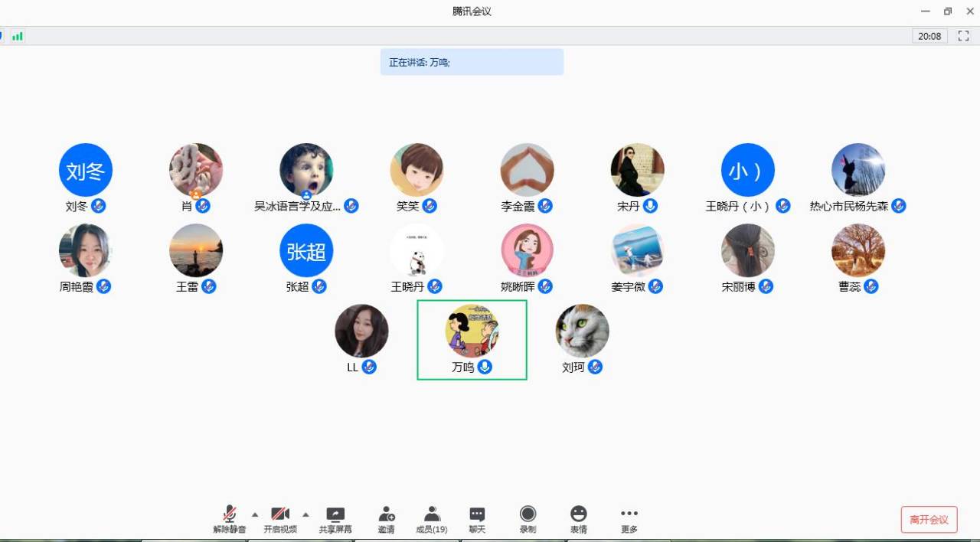980x542 pixels.
Task: Start recording with 录制 icon
Action: tap(528, 514)
